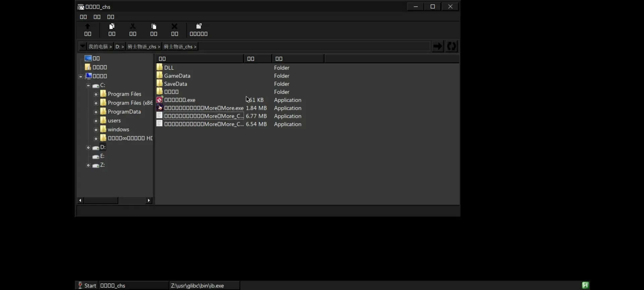644x290 pixels.
Task: Click the Refresh icon at address bar end
Action: click(451, 46)
